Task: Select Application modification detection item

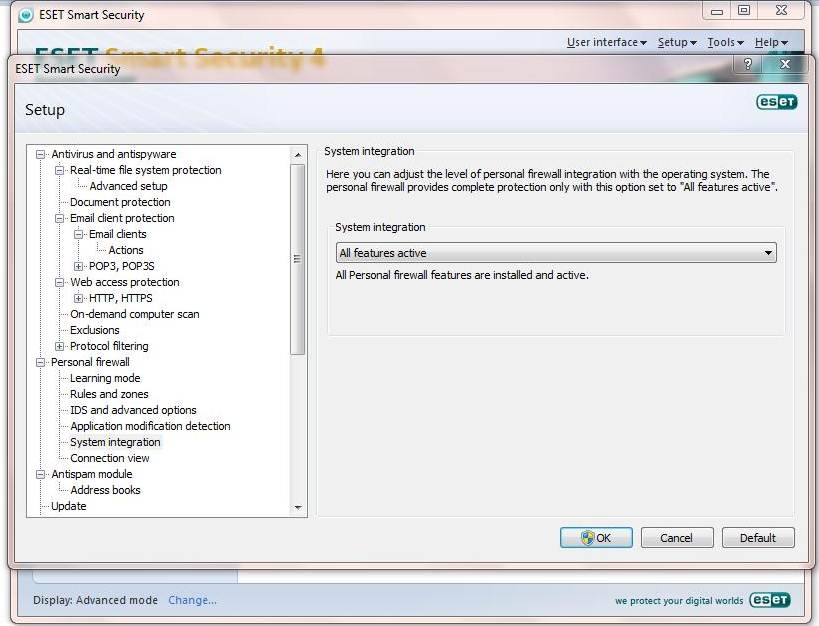Action: click(150, 426)
